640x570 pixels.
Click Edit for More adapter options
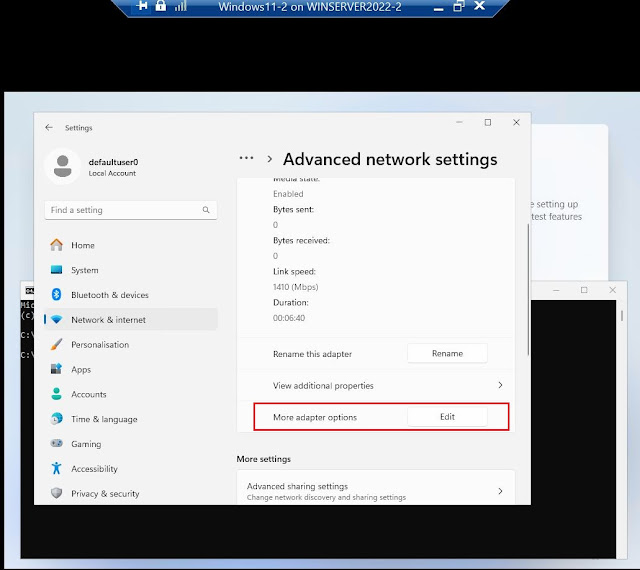click(447, 416)
